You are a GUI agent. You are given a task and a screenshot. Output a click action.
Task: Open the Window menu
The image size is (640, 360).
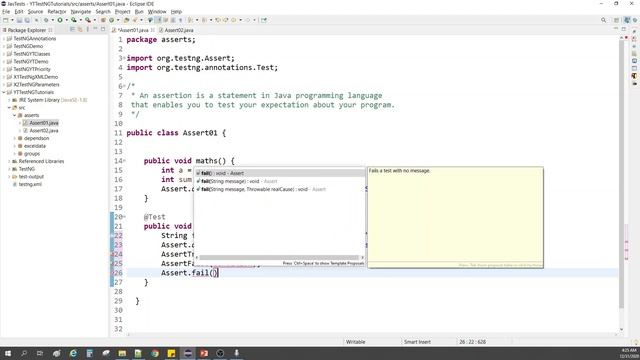point(157,11)
